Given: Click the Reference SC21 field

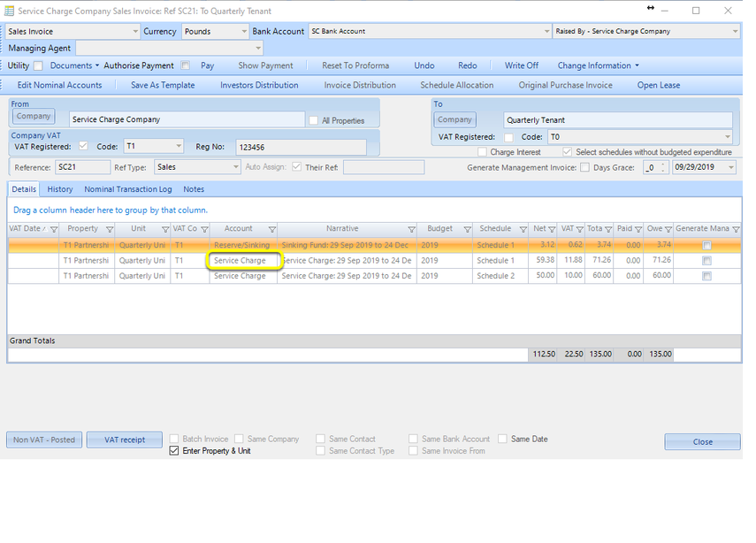Looking at the screenshot, I should pyautogui.click(x=82, y=167).
